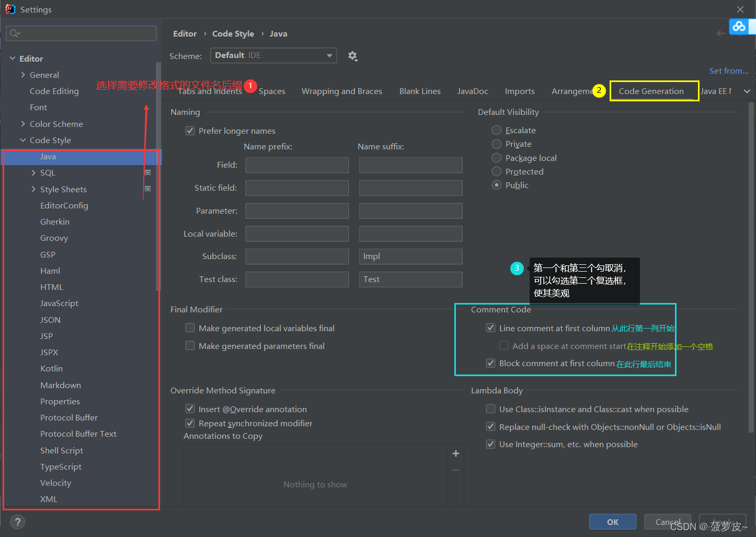
Task: Enable Use Class::isInstance and Class::cast option
Action: (x=490, y=409)
